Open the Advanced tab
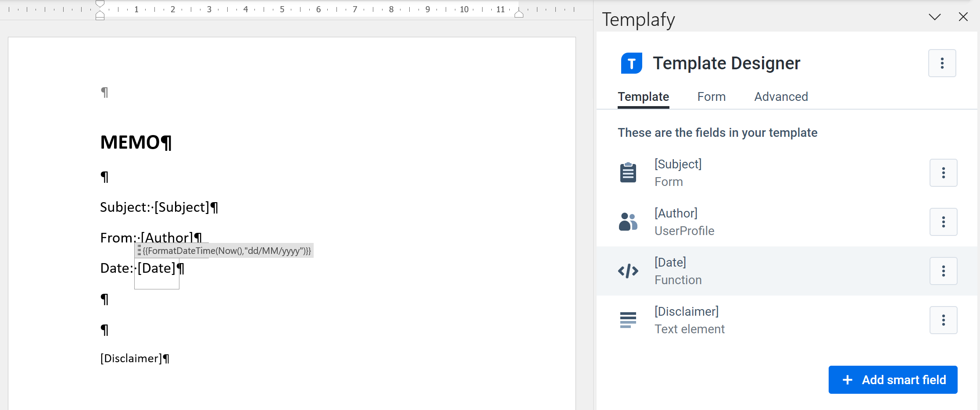 coord(781,96)
